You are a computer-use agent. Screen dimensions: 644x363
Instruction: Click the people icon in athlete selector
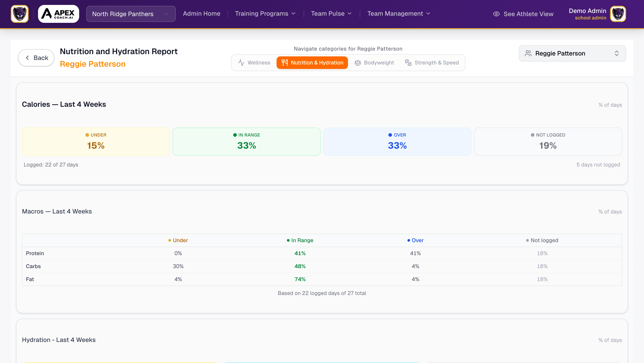[528, 53]
